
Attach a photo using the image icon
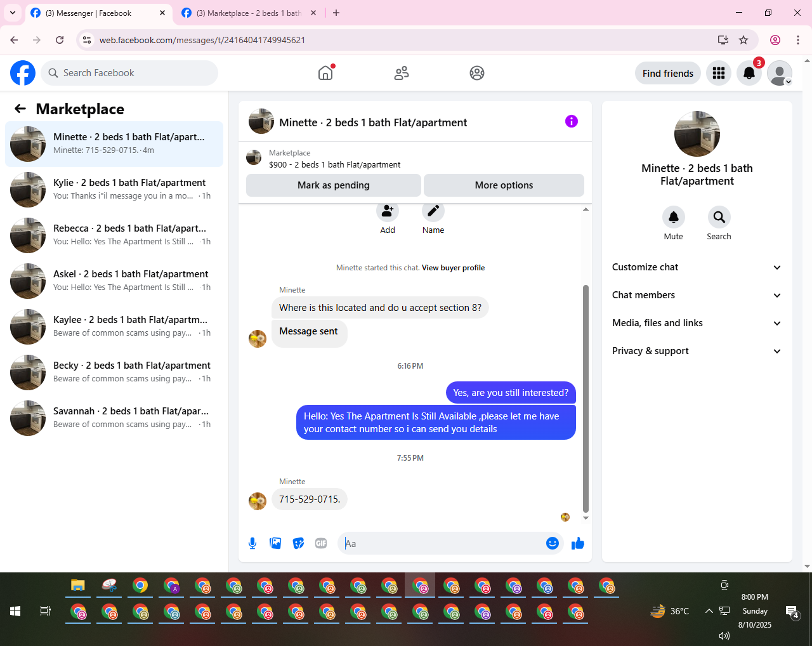tap(275, 543)
